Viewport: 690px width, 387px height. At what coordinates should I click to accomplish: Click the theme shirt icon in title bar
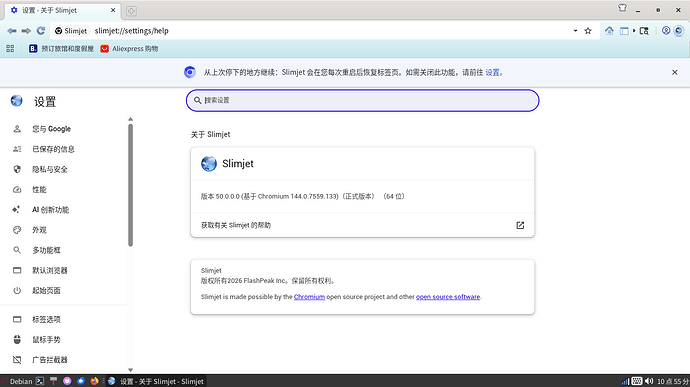[622, 8]
